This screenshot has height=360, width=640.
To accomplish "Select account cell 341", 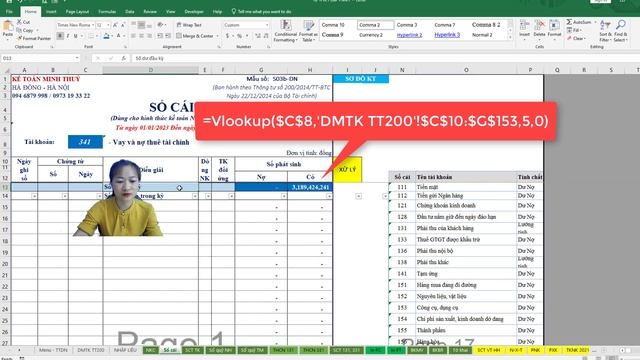I will 85,142.
